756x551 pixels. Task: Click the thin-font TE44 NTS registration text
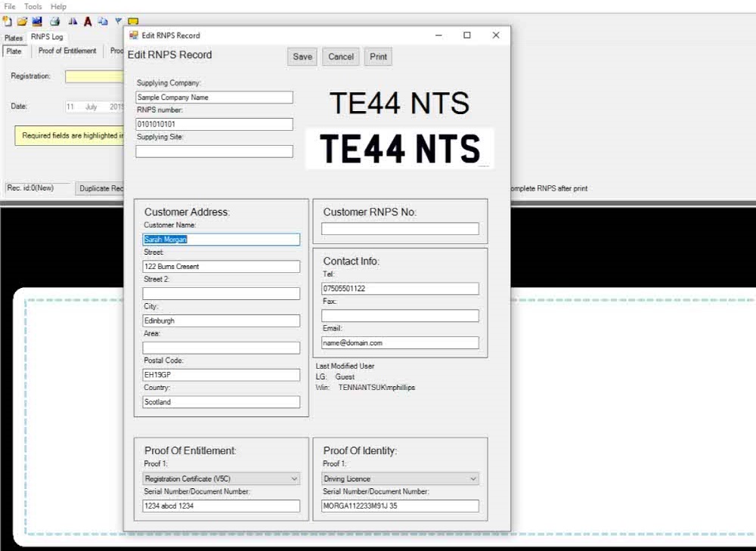coord(399,103)
